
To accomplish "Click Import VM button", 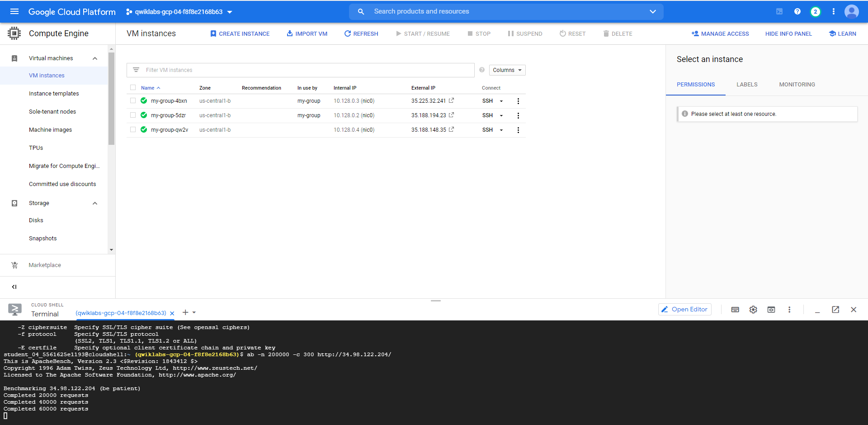I will 307,33.
